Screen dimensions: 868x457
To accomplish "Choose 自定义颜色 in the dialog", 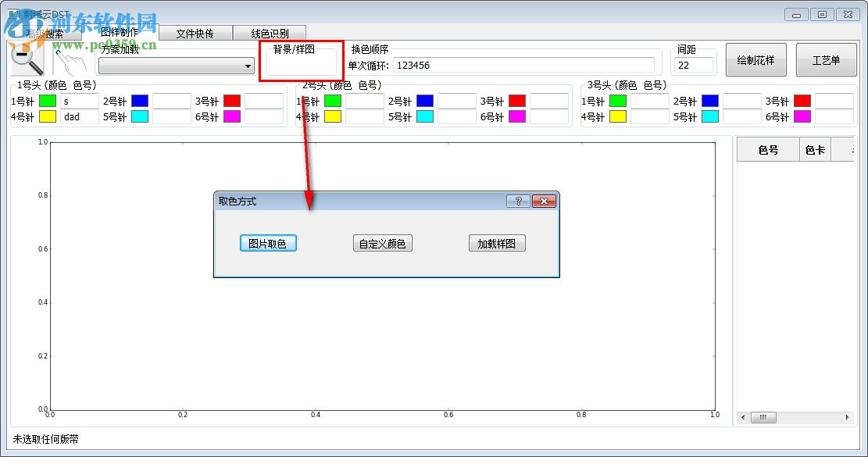I will (x=382, y=243).
